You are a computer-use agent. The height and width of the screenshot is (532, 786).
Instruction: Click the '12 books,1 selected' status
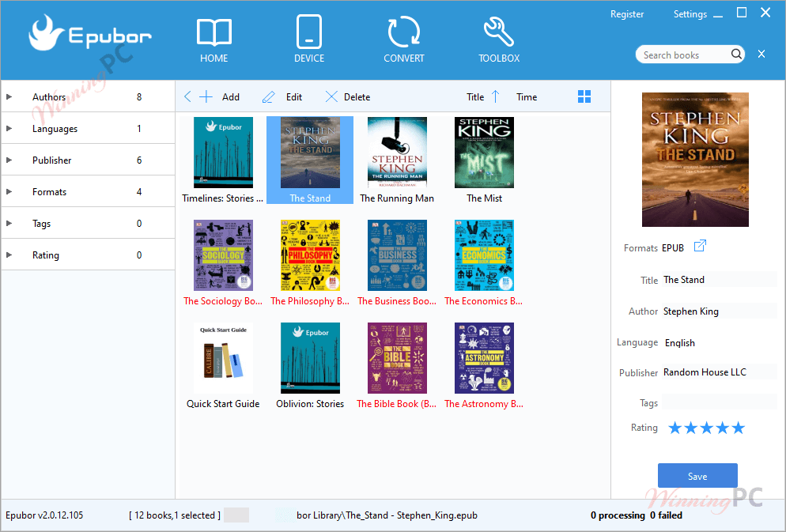point(175,515)
